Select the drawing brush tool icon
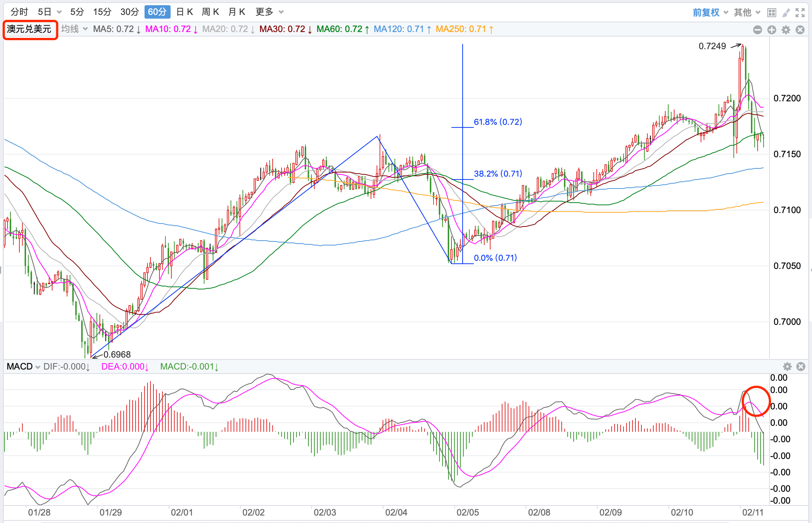The width and height of the screenshot is (812, 523). pyautogui.click(x=786, y=13)
